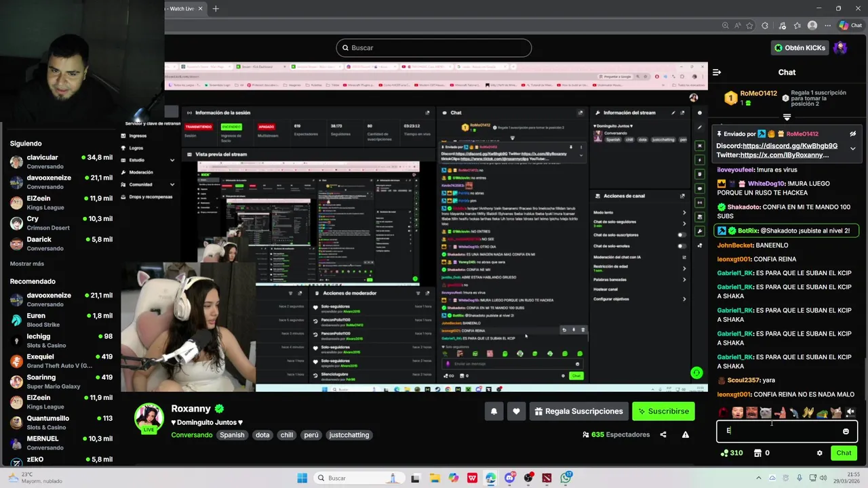Click the Obtén KICKs button

click(800, 47)
